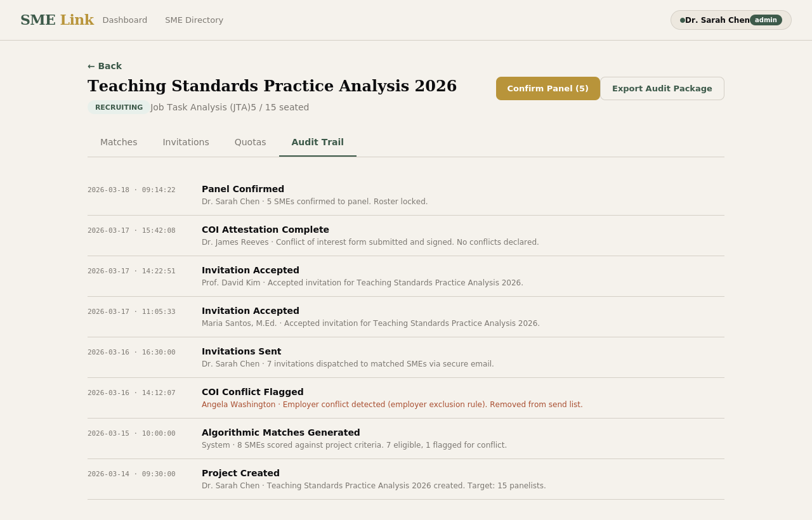
Task: Click Export Audit Package button
Action: 662,88
